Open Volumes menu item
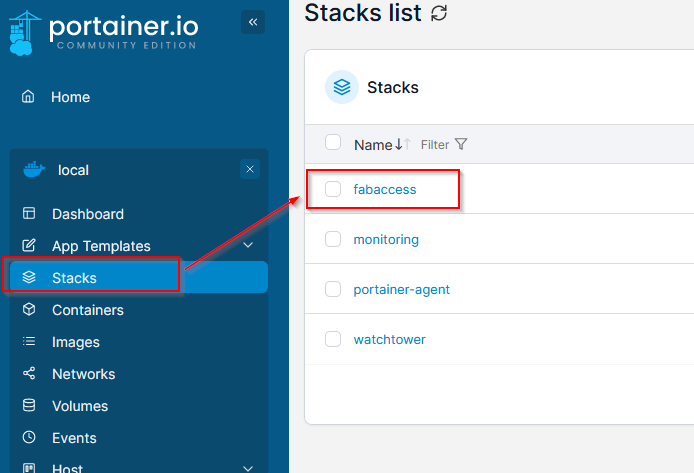694x473 pixels. (80, 406)
